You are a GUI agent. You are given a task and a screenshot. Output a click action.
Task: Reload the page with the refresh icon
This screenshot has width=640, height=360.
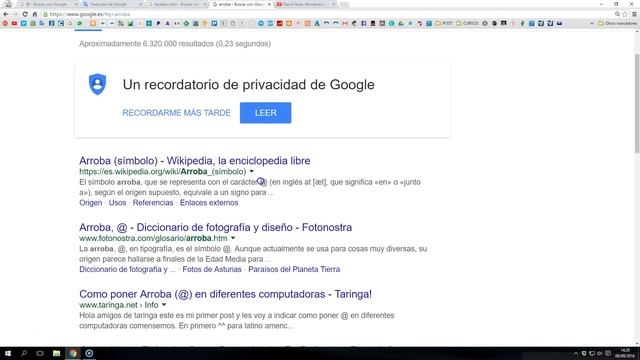pyautogui.click(x=25, y=14)
